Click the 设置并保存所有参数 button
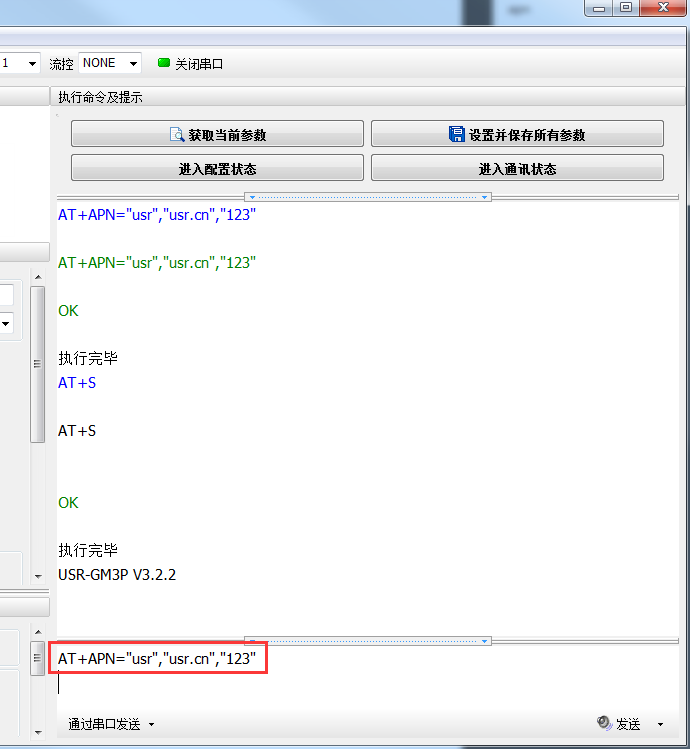The image size is (690, 749). click(x=517, y=135)
